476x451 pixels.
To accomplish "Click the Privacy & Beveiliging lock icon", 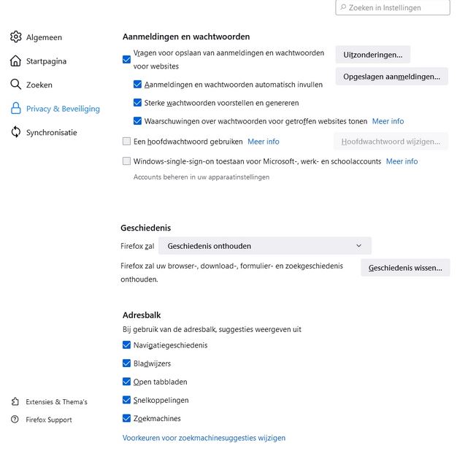I will click(15, 109).
